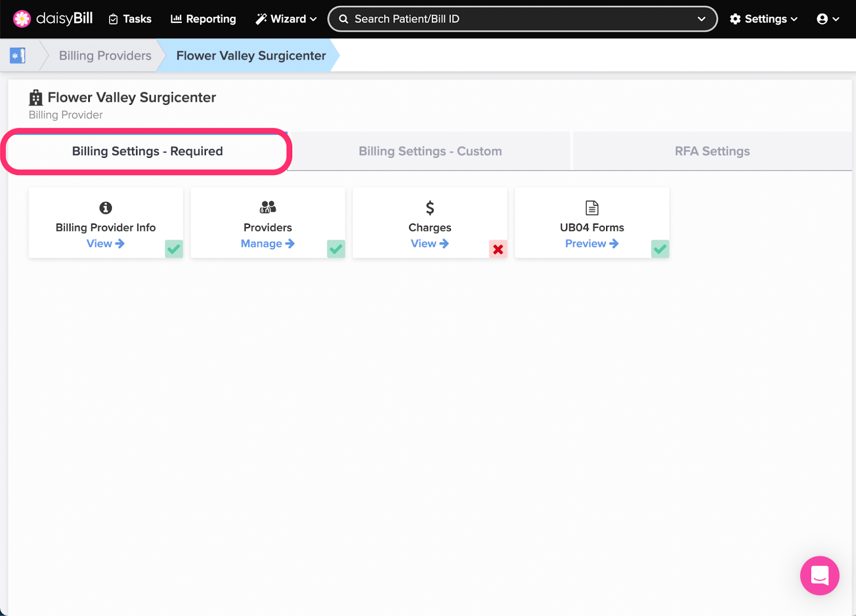Click the Charges dollar icon
Viewport: 856px width, 616px height.
point(430,207)
